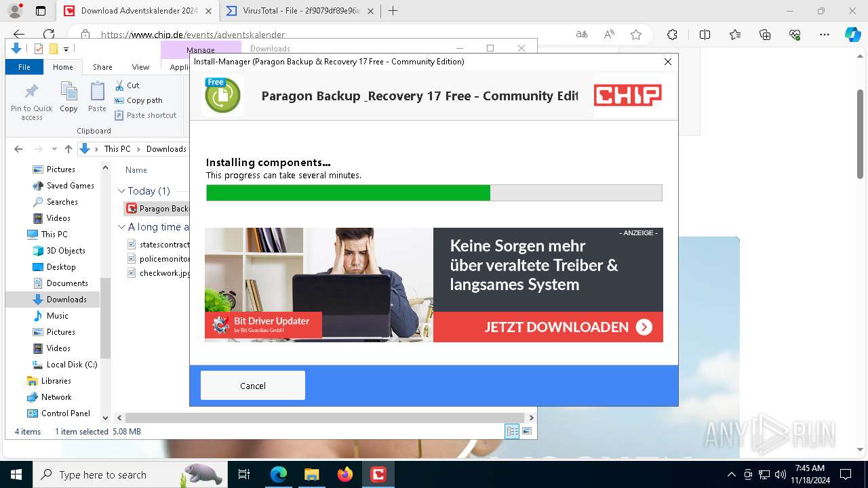Switch Explorer to details view
The height and width of the screenshot is (488, 868).
(512, 431)
